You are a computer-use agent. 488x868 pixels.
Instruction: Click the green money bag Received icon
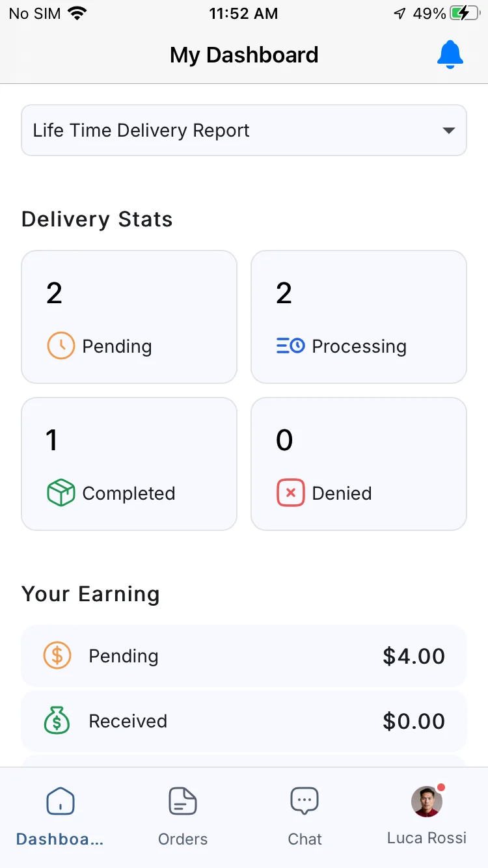[x=57, y=721]
